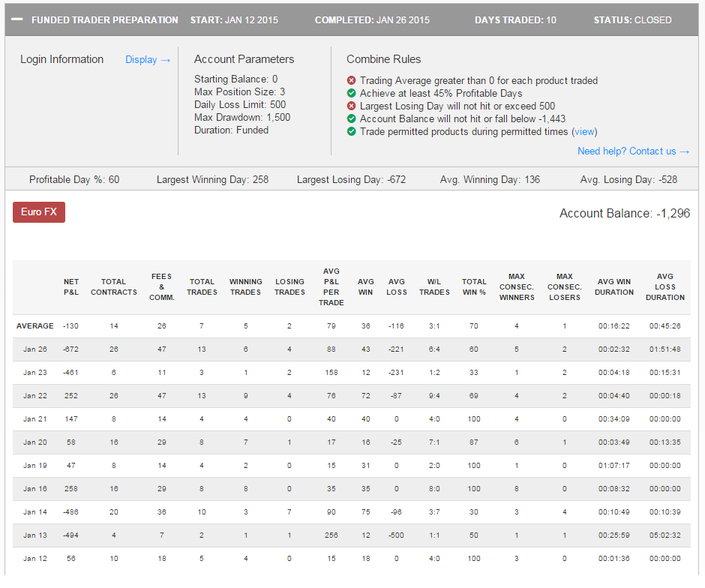Click the AVG P&L PER TRADE header
Viewport: 705px width, 588px height.
(331, 286)
